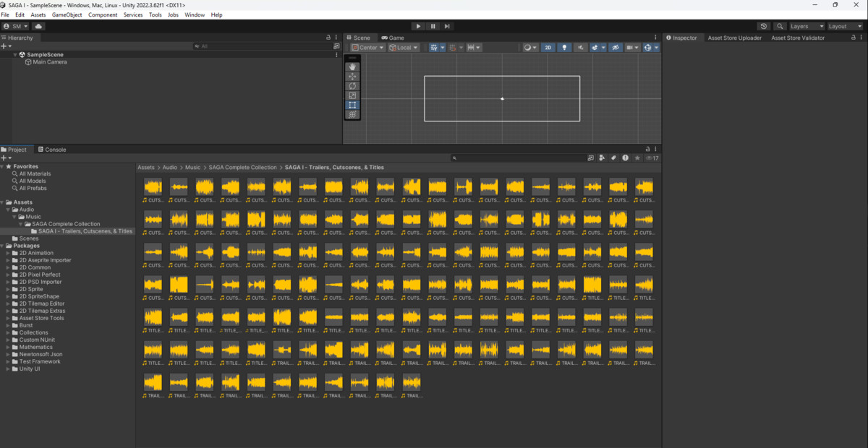The width and height of the screenshot is (868, 448).
Task: Open Undo History clock icon
Action: [x=764, y=26]
